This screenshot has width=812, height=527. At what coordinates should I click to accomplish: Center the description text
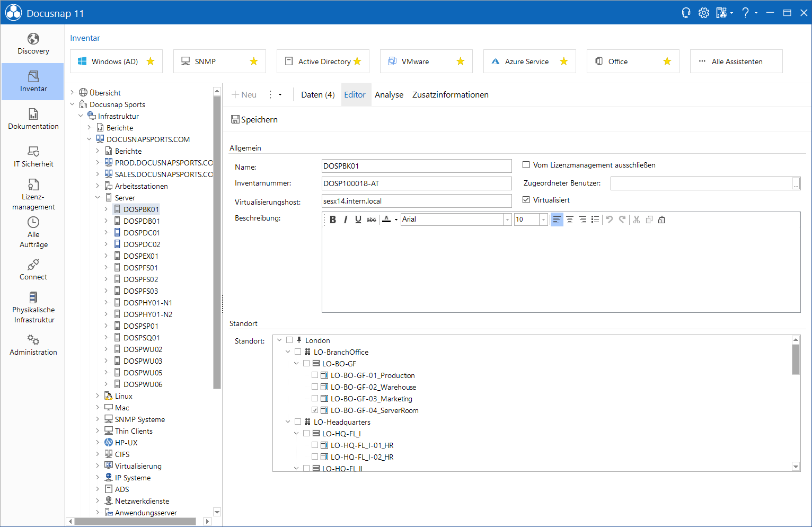[570, 219]
